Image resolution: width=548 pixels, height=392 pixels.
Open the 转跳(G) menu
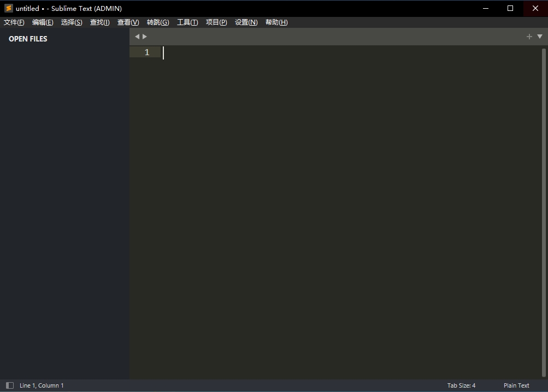[158, 22]
